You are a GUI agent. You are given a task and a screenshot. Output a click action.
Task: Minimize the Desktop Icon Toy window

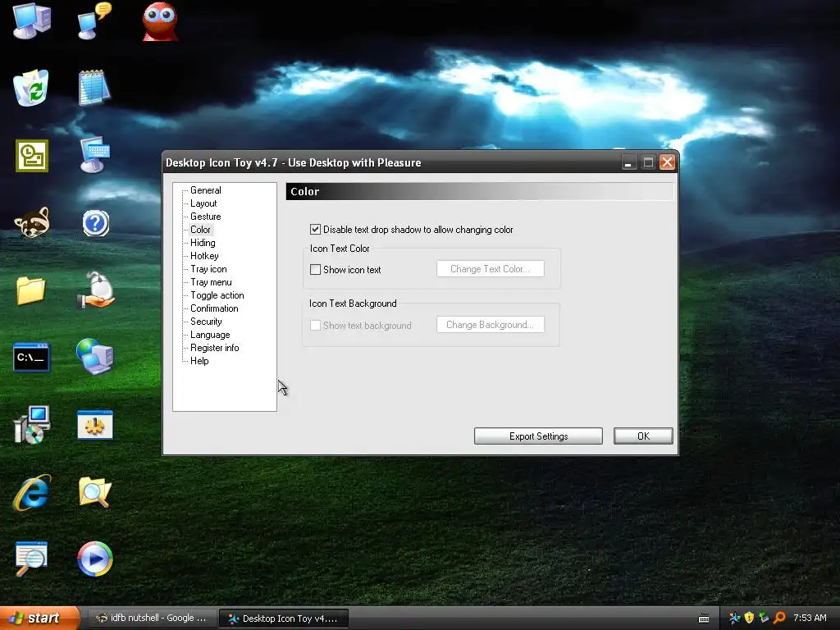[628, 162]
